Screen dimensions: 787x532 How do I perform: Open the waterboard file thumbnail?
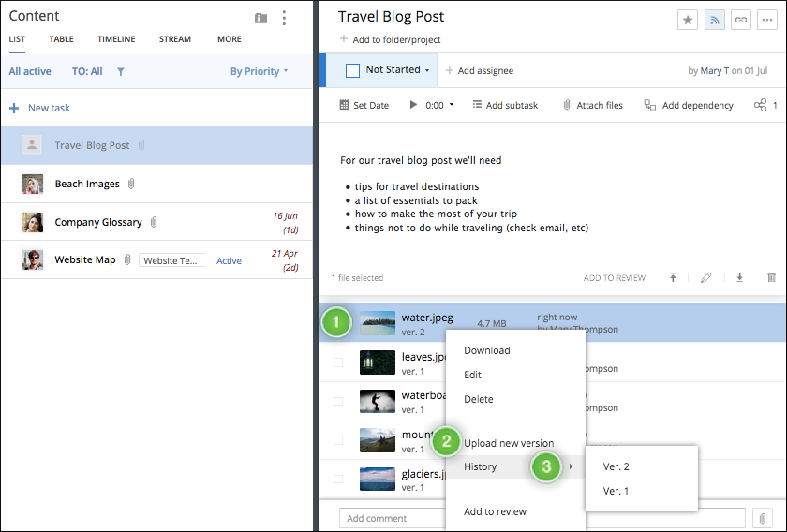point(378,401)
